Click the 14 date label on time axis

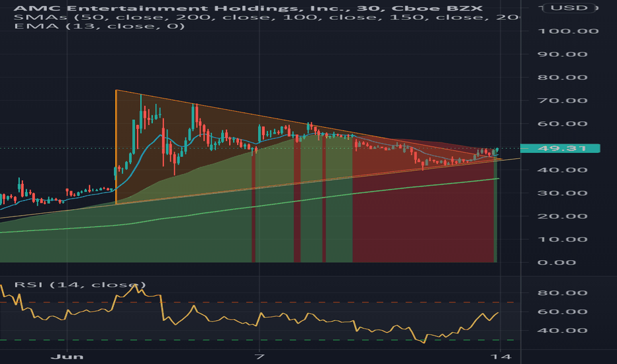[501, 357]
